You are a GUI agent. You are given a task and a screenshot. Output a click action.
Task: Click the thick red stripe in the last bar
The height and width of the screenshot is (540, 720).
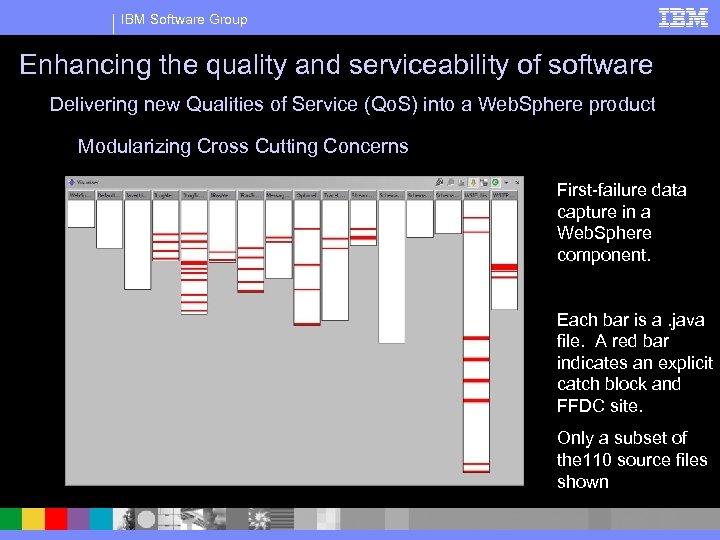click(x=505, y=267)
